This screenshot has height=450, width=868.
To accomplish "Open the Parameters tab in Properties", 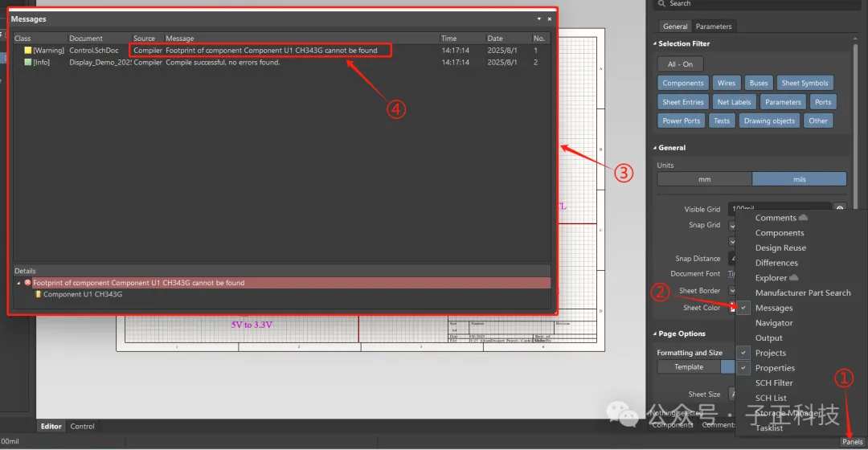I will coord(714,26).
